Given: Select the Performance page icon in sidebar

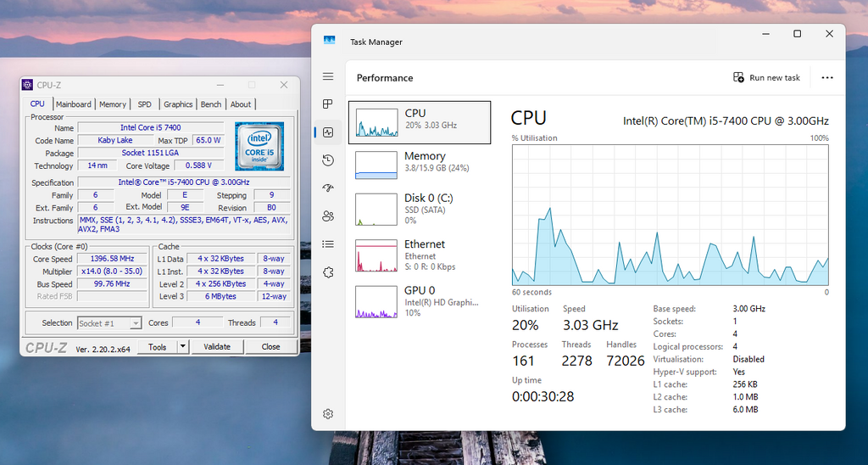Looking at the screenshot, I should pyautogui.click(x=328, y=132).
